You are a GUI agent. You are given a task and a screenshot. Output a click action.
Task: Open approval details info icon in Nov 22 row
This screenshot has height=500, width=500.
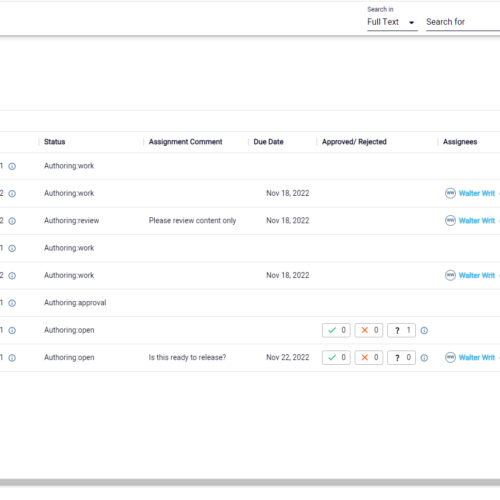(x=424, y=358)
